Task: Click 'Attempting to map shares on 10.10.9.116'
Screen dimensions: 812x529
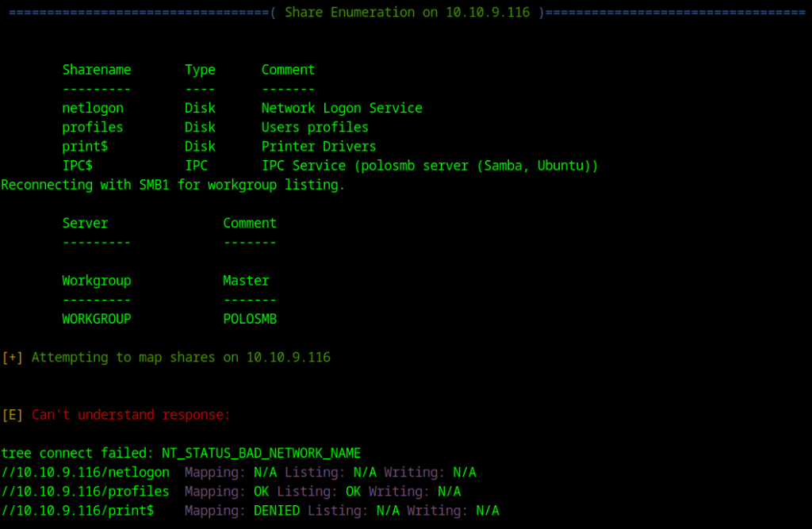Action: coord(181,358)
